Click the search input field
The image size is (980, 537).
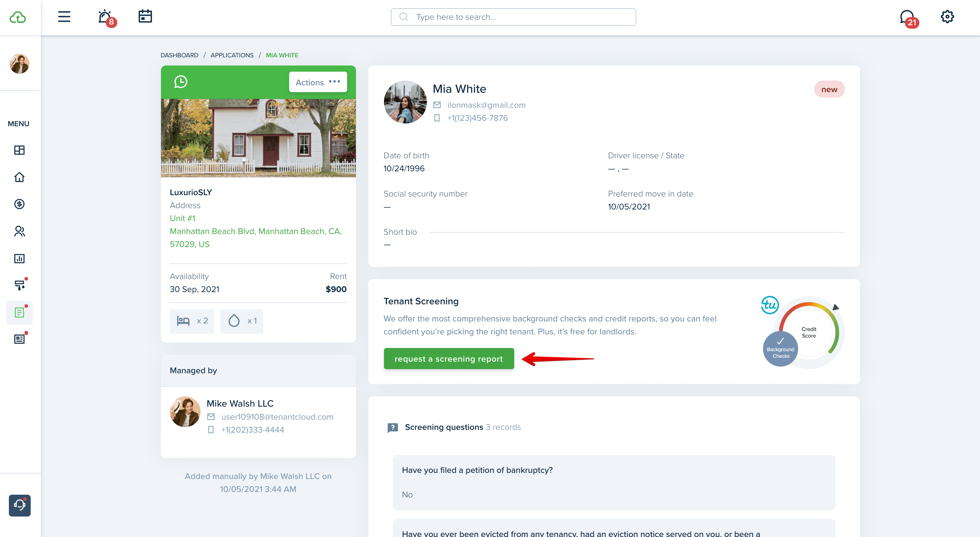[x=513, y=17]
